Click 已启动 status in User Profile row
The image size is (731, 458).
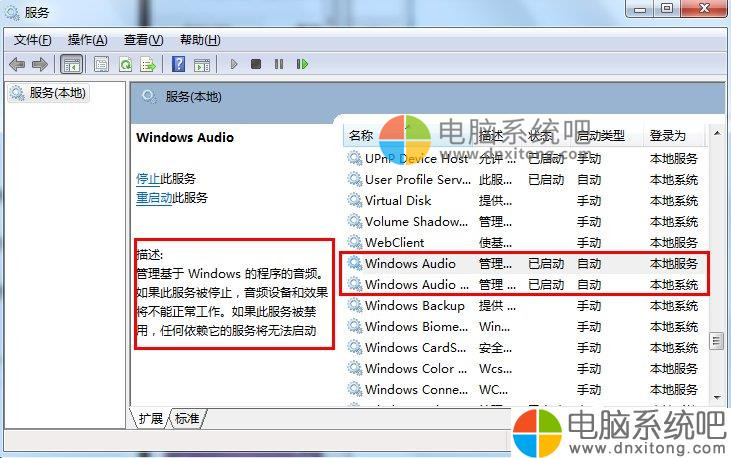click(x=546, y=180)
